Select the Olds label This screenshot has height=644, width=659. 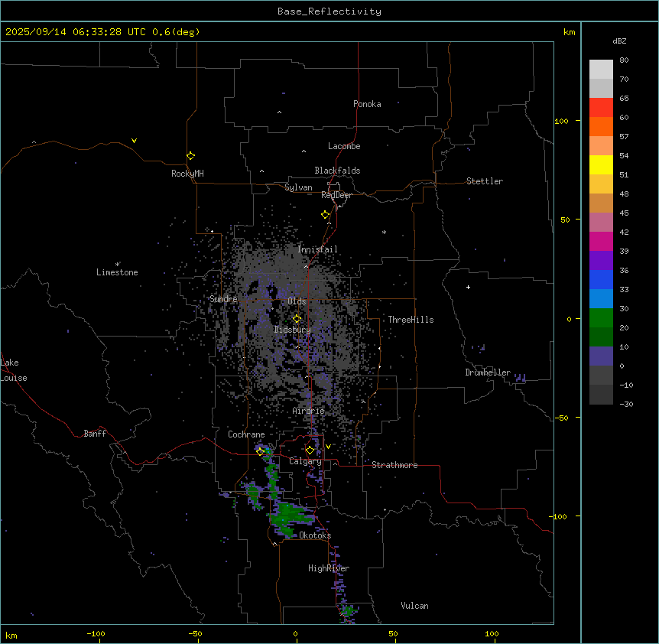[297, 301]
